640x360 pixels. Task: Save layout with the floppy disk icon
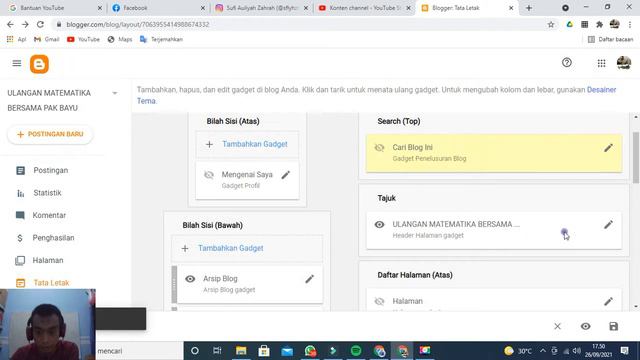tap(613, 326)
